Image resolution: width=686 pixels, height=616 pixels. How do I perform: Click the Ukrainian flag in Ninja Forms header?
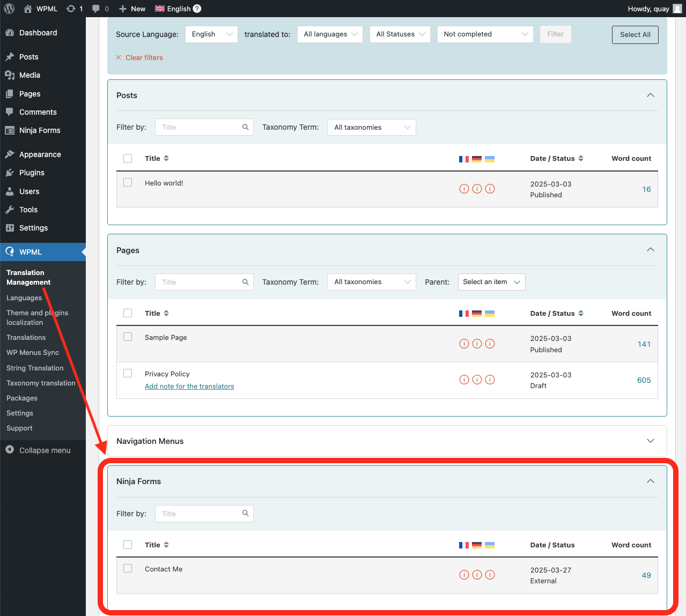click(490, 545)
